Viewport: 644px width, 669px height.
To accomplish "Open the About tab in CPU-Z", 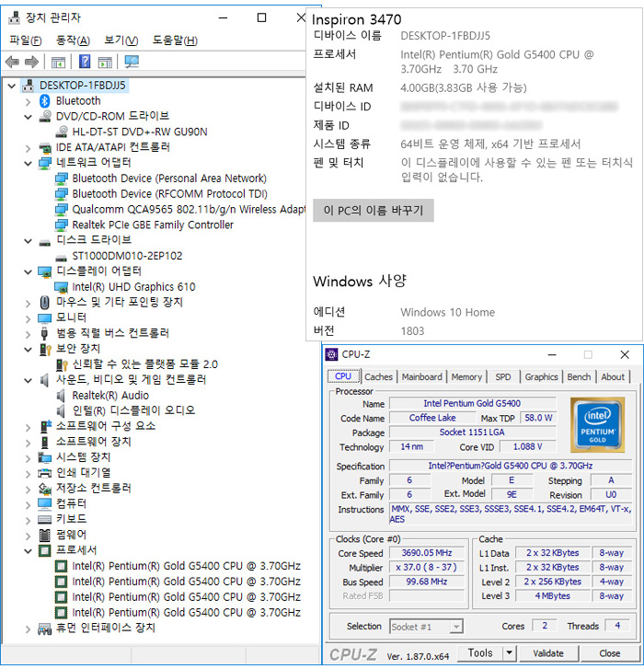I will tap(613, 376).
